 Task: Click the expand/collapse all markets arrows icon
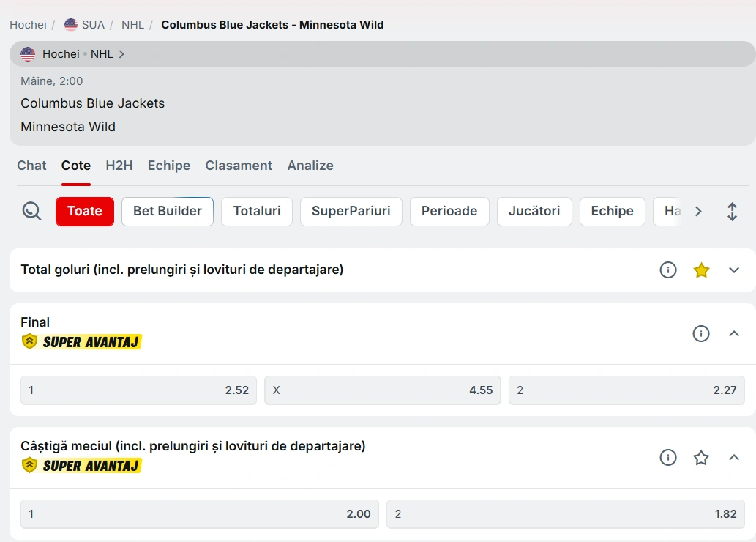coord(732,212)
